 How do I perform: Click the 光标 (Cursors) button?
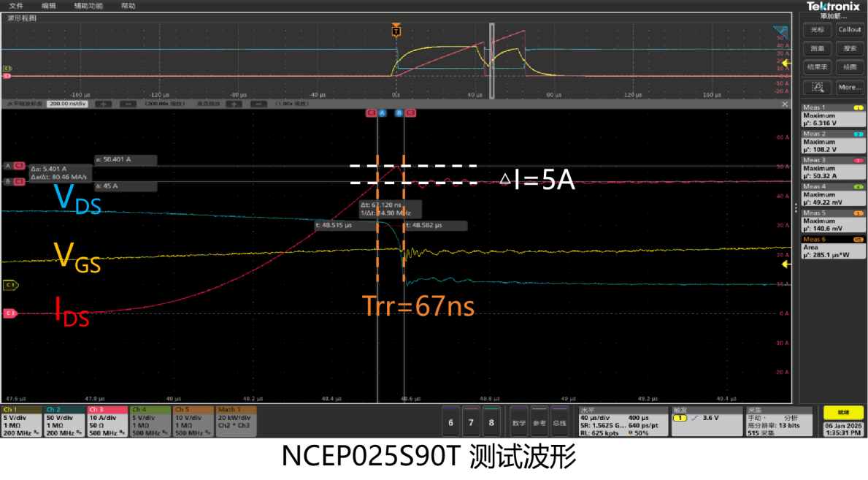point(818,30)
